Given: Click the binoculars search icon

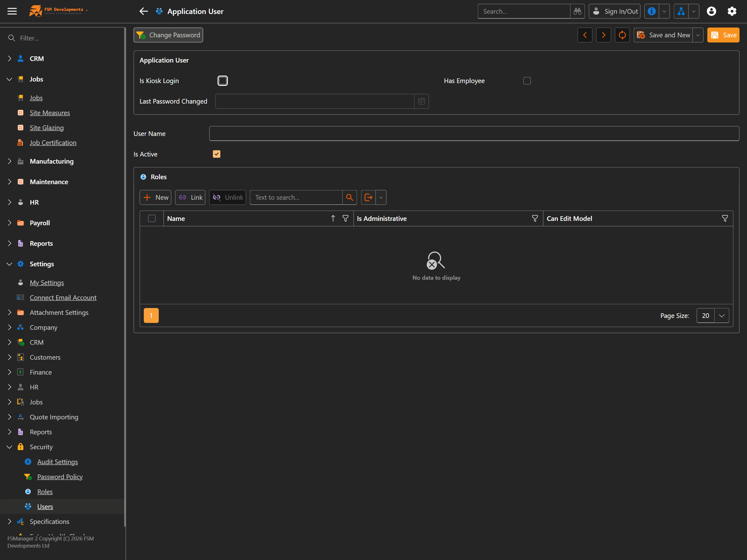Looking at the screenshot, I should coord(577,11).
